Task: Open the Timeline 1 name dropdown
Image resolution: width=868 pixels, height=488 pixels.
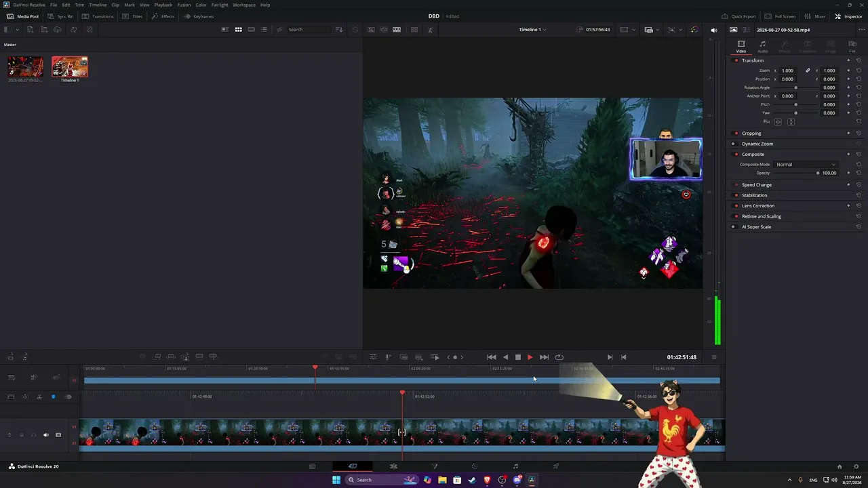Action: [532, 30]
